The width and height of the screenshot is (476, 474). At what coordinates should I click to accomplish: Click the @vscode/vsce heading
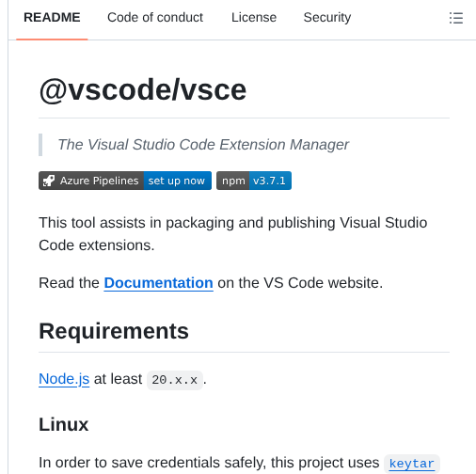click(x=143, y=90)
